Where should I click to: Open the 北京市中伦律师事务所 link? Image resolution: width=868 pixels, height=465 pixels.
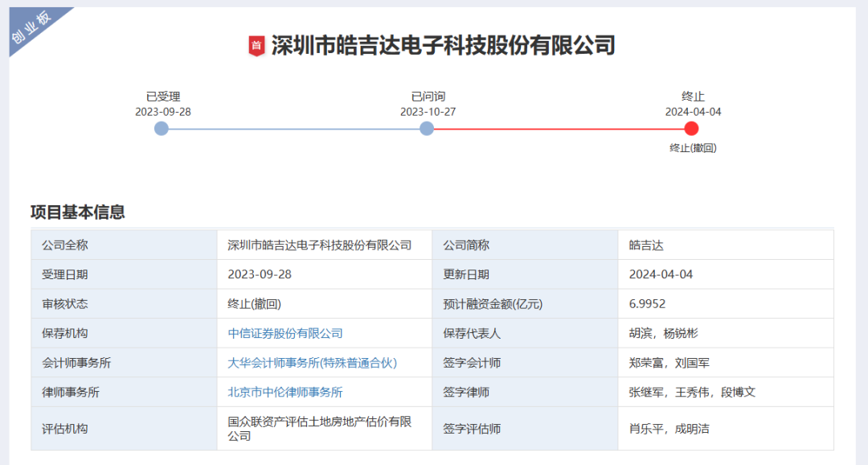pyautogui.click(x=285, y=392)
